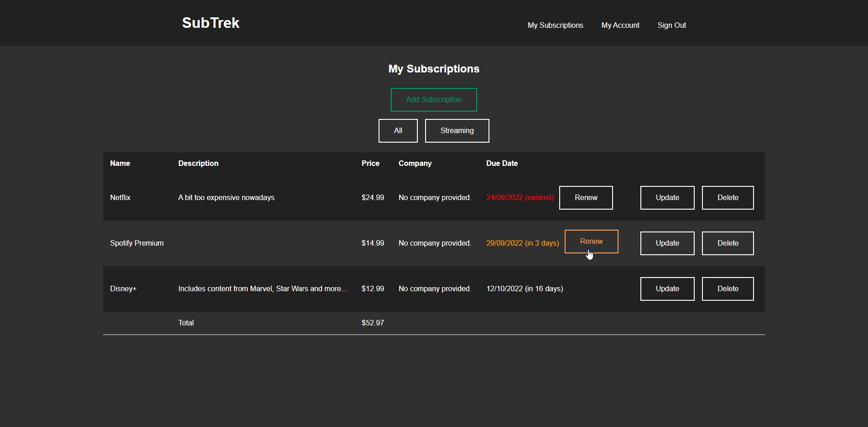The height and width of the screenshot is (427, 868).
Task: Sort the table by Name column
Action: pos(120,163)
